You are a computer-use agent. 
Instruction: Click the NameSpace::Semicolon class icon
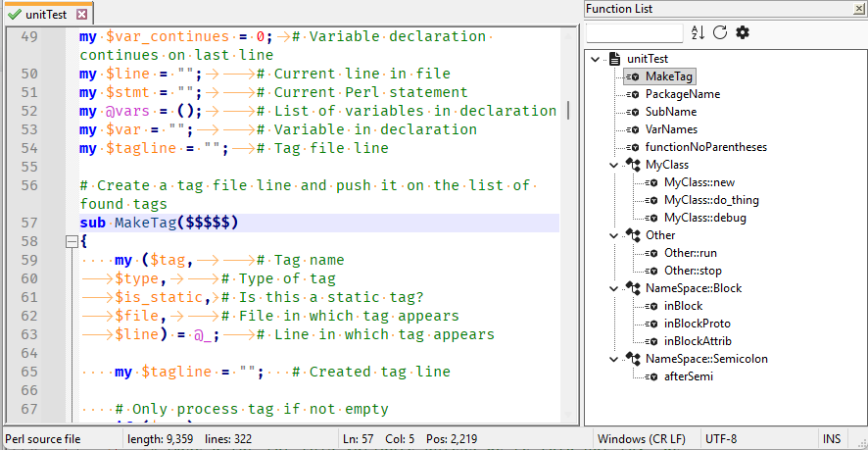point(632,359)
